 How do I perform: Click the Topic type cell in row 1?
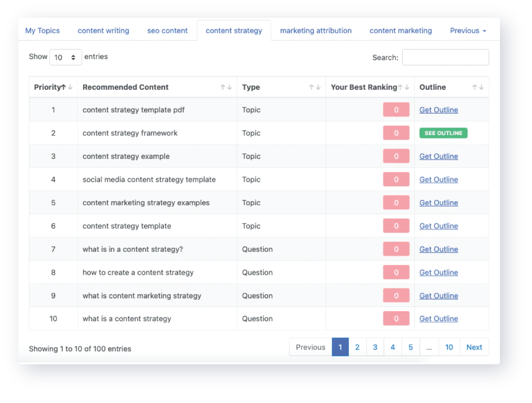click(x=281, y=110)
